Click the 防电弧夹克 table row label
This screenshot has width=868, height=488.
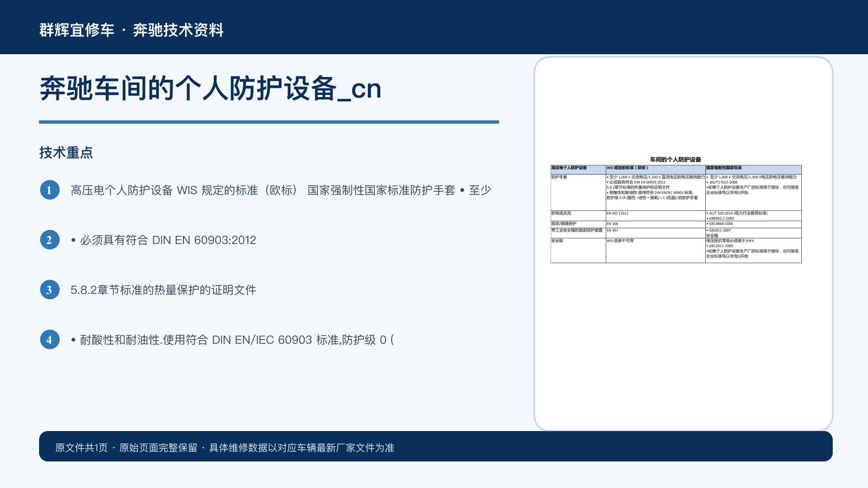[x=561, y=213]
